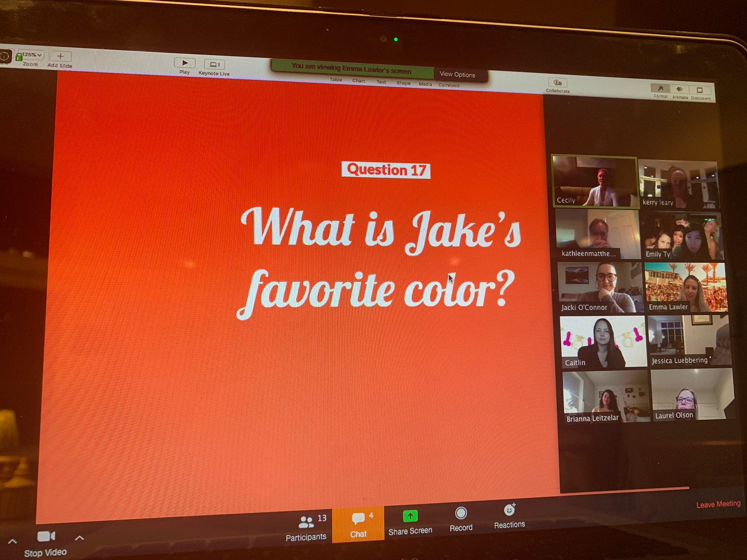
Task: Click Leave Meeting
Action: [x=718, y=504]
